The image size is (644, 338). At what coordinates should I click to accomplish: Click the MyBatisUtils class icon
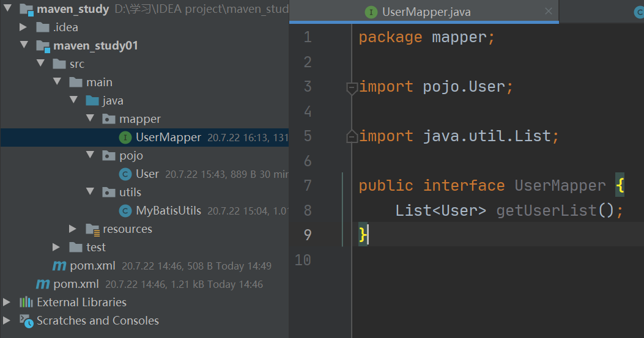125,211
